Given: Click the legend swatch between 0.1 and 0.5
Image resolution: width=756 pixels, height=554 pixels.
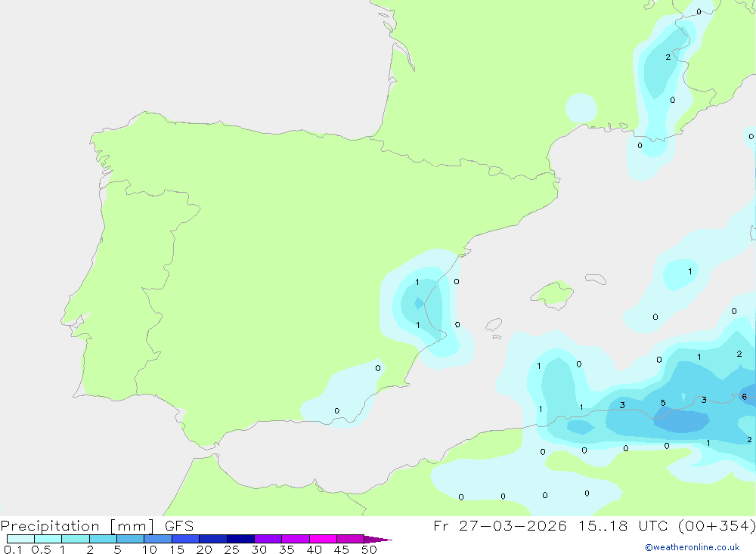Looking at the screenshot, I should click(x=20, y=539).
